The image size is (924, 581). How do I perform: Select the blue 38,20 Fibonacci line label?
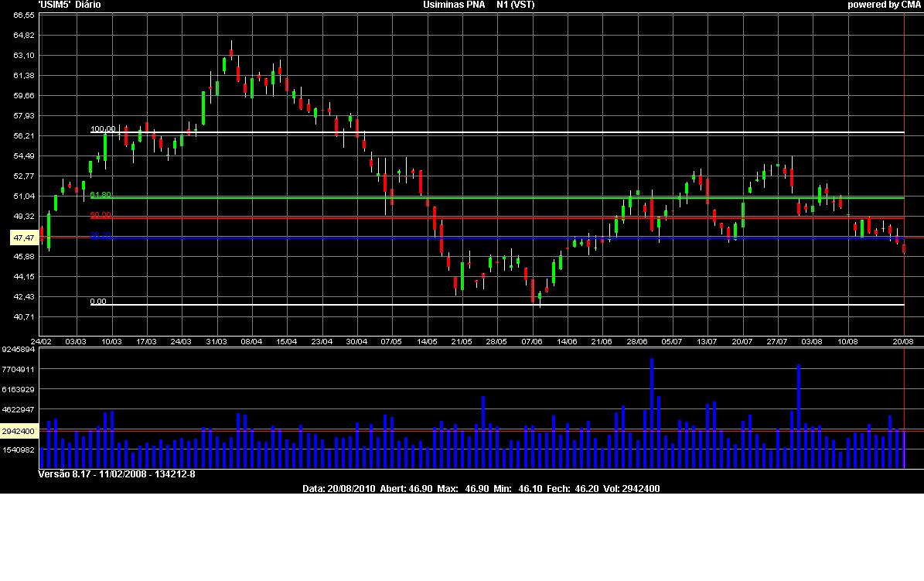[x=101, y=235]
